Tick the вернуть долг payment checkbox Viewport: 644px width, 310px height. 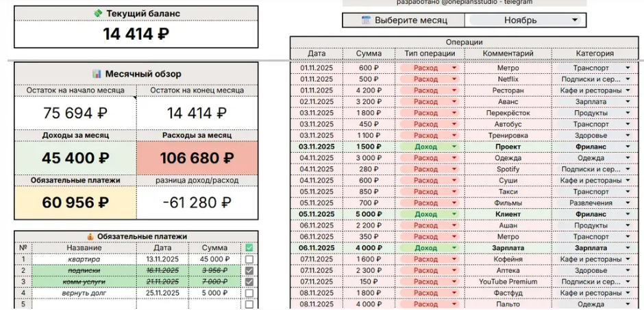(249, 293)
